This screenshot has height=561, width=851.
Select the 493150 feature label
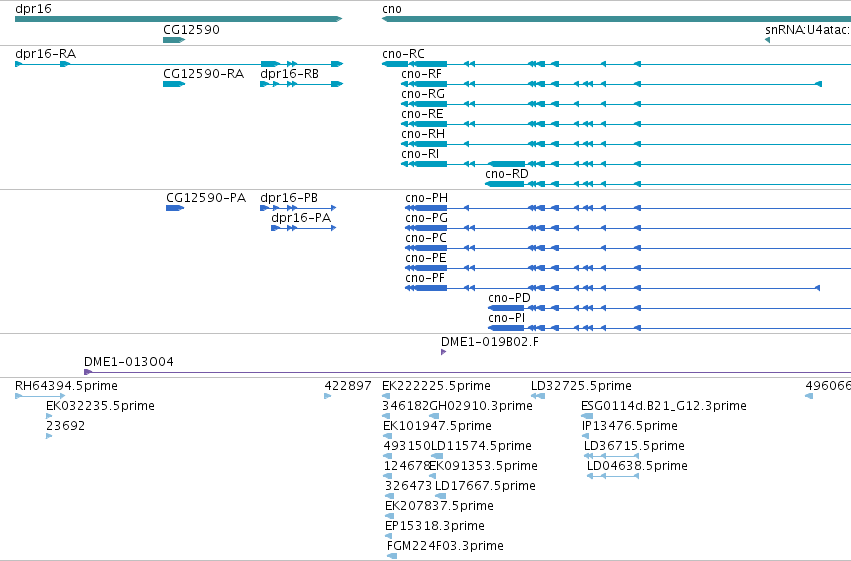(407, 446)
